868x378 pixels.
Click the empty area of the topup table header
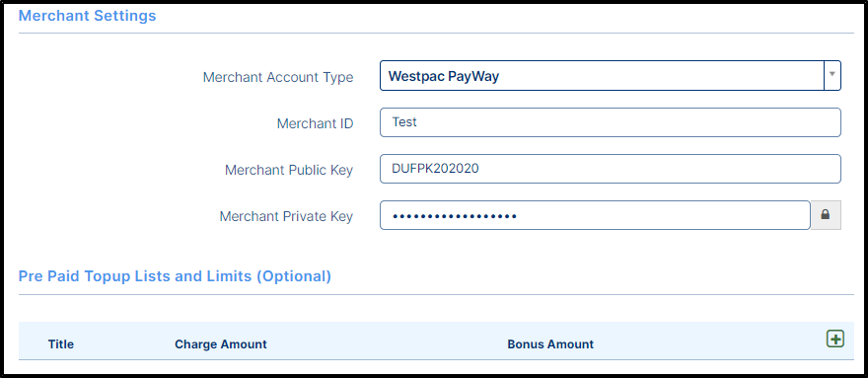(x=708, y=344)
